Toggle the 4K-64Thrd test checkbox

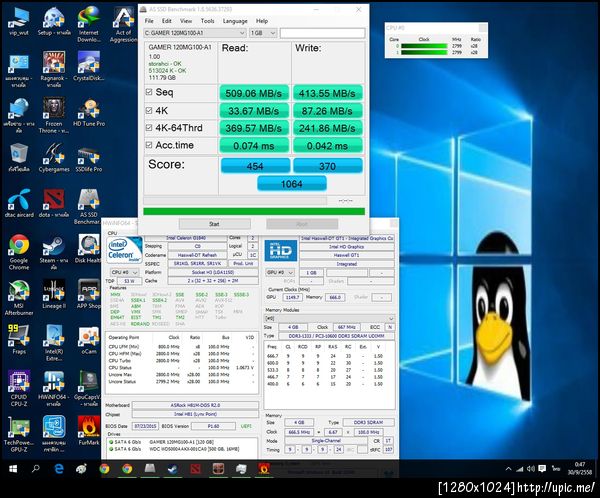click(149, 127)
